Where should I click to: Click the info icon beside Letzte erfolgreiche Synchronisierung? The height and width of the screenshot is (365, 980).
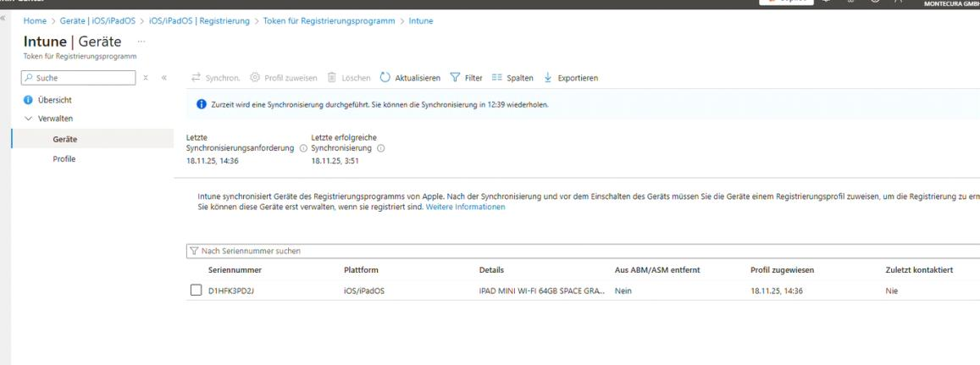pos(380,149)
